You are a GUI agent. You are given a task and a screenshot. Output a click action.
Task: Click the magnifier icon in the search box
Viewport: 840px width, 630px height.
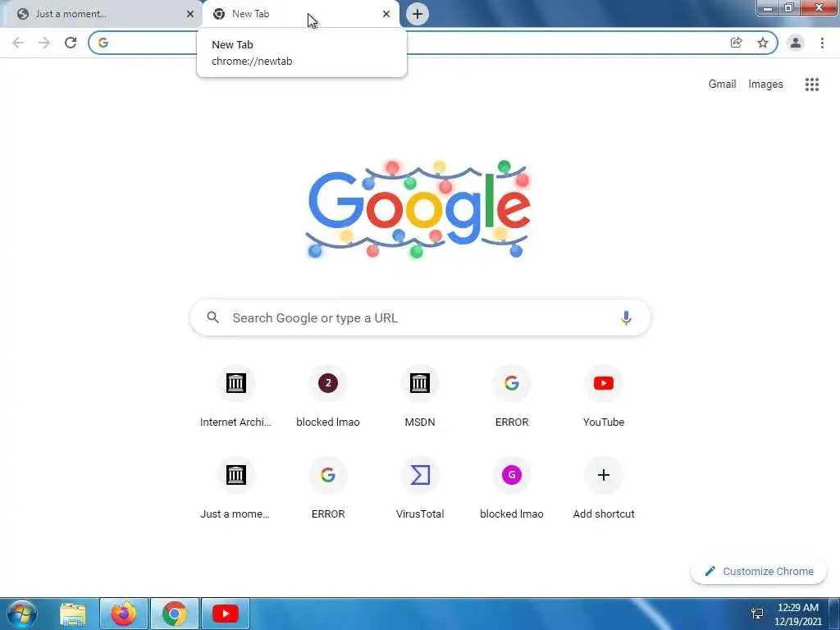coord(212,317)
